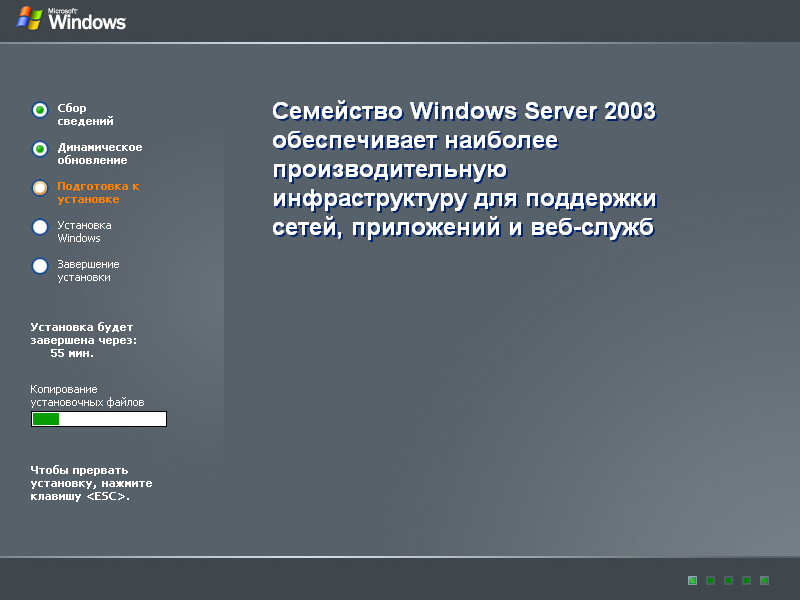Select the 'Установка Windows' step indicator

pyautogui.click(x=40, y=227)
